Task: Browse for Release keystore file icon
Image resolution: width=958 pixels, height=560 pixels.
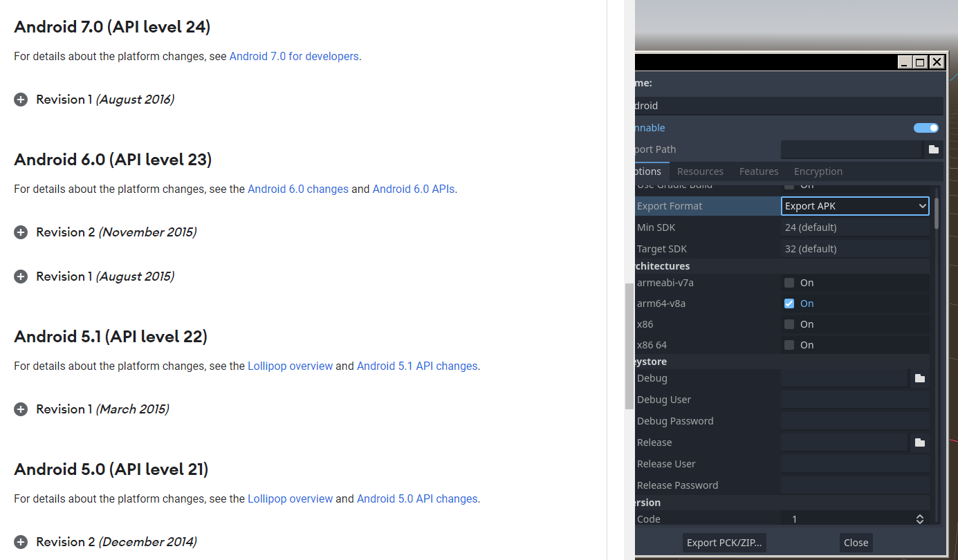Action: (920, 442)
